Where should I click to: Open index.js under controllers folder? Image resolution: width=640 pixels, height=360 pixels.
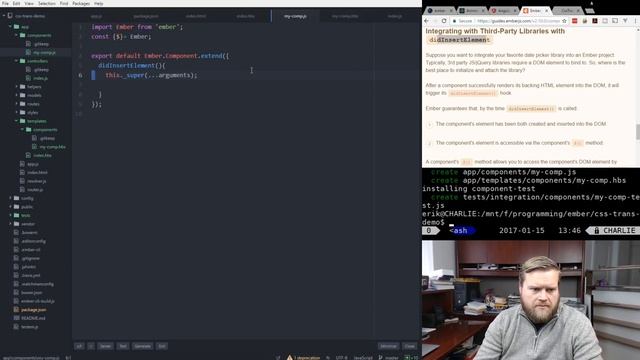tap(40, 78)
